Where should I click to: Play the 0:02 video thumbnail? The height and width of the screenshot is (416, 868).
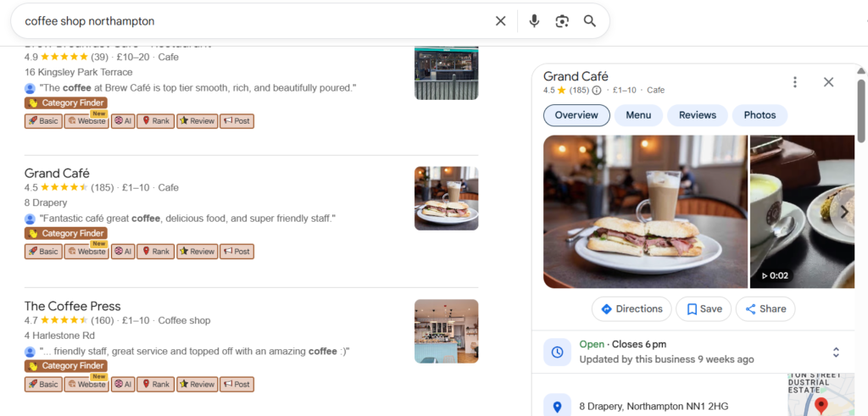[x=802, y=212]
